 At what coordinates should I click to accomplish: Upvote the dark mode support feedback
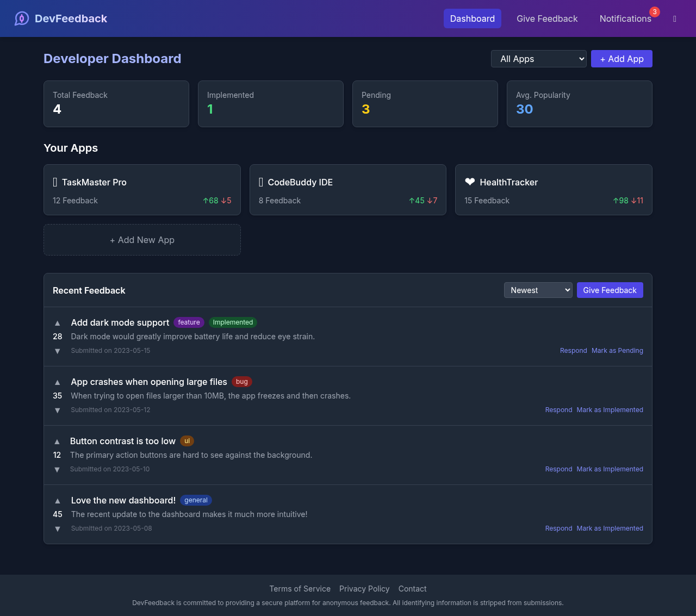57,322
